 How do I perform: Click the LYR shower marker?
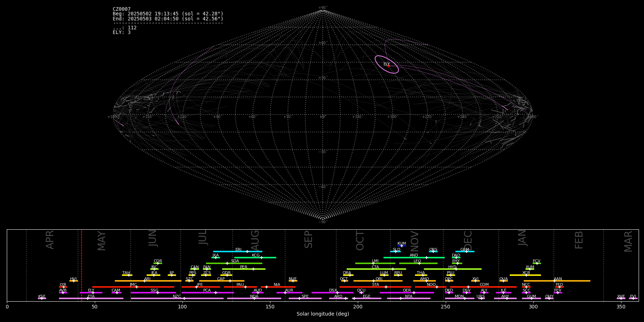64,287
